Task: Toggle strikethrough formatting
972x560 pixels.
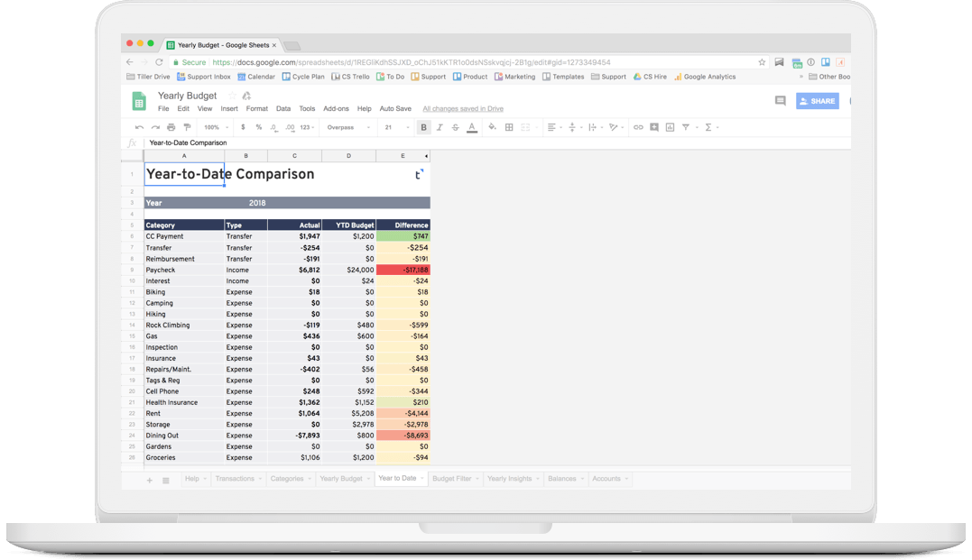Action: click(455, 127)
